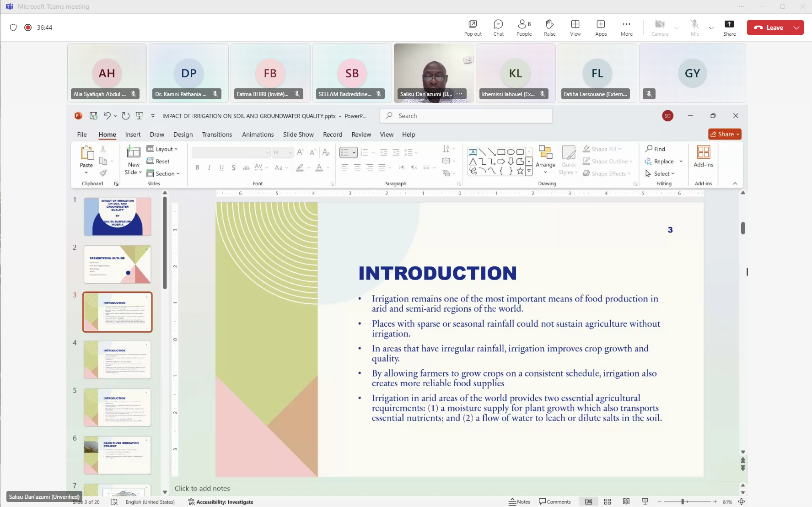Toggle the Notes pane in status bar
This screenshot has width=812, height=507.
(x=520, y=502)
